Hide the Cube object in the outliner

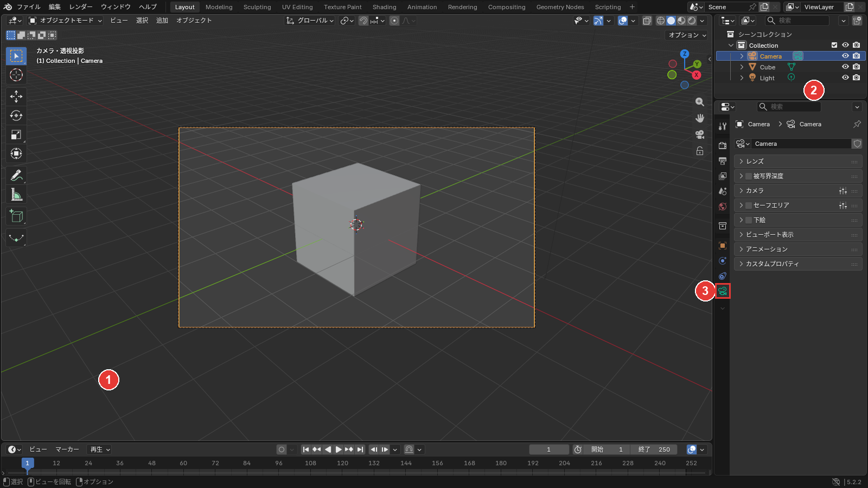[x=845, y=67]
